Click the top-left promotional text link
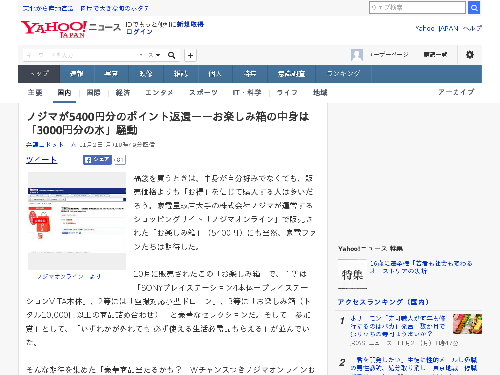The width and height of the screenshot is (500, 375). [x=86, y=8]
